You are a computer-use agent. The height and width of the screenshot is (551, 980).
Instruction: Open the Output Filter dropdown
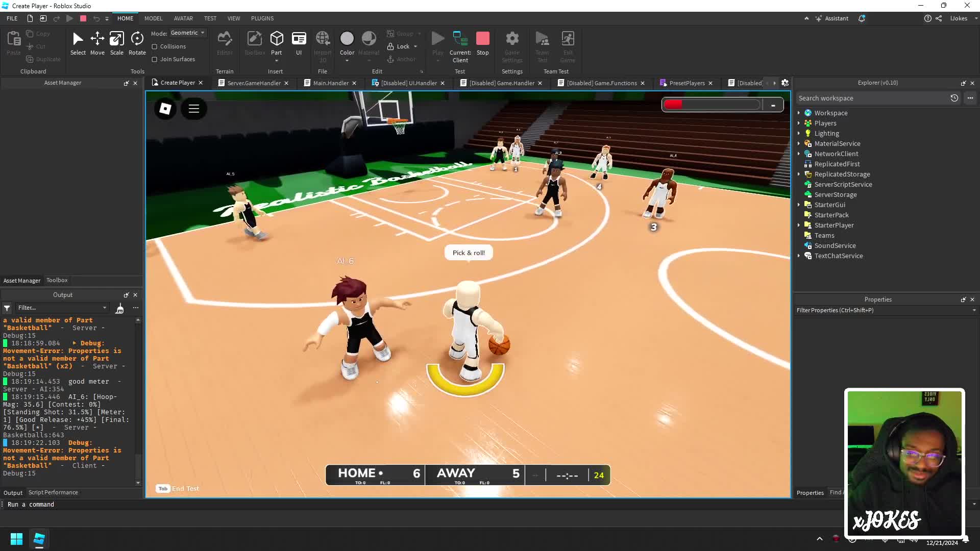62,308
